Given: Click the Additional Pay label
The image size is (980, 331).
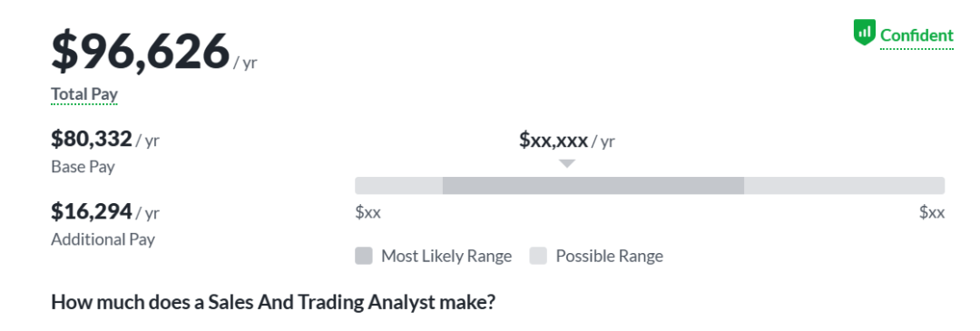Looking at the screenshot, I should coord(103,239).
